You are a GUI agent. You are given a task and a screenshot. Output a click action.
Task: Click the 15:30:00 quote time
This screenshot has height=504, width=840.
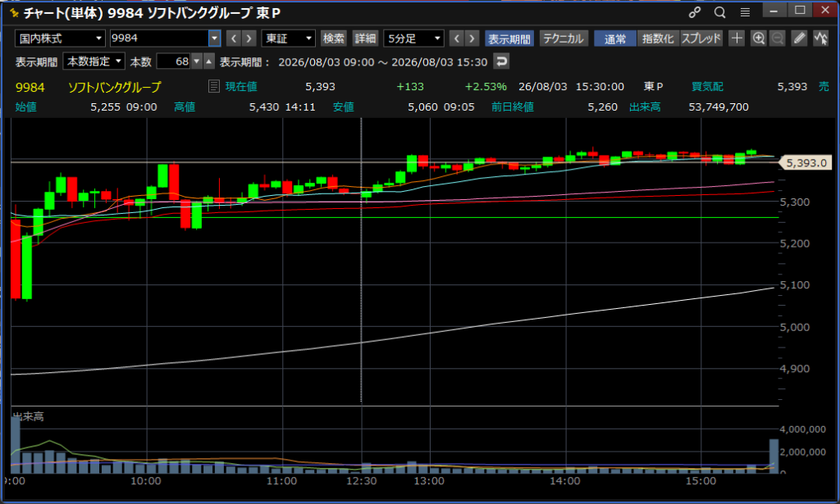(x=600, y=87)
